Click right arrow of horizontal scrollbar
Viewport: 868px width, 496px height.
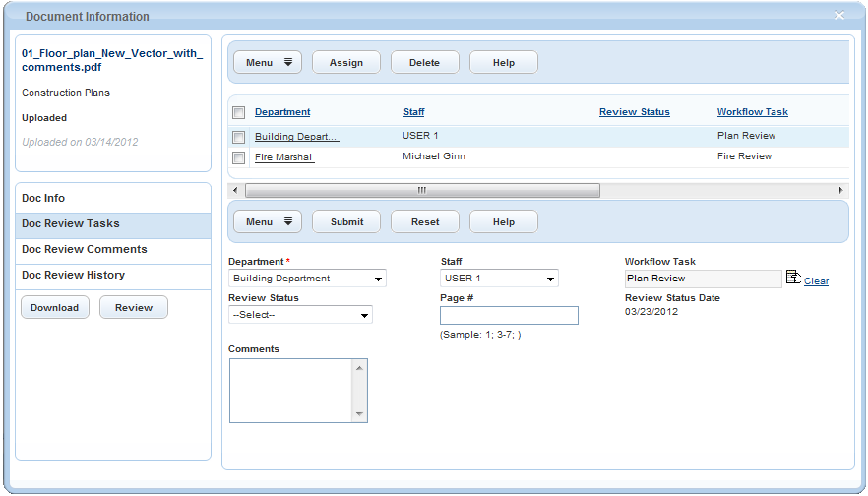(x=840, y=190)
